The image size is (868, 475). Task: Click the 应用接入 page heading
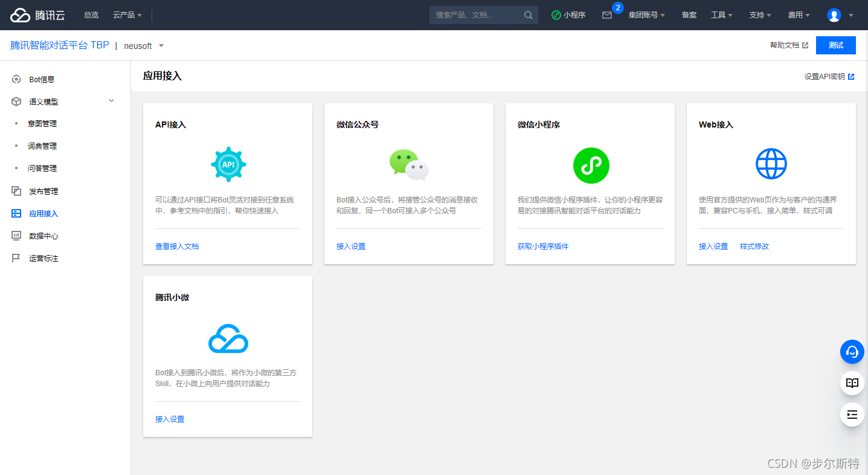tap(162, 76)
